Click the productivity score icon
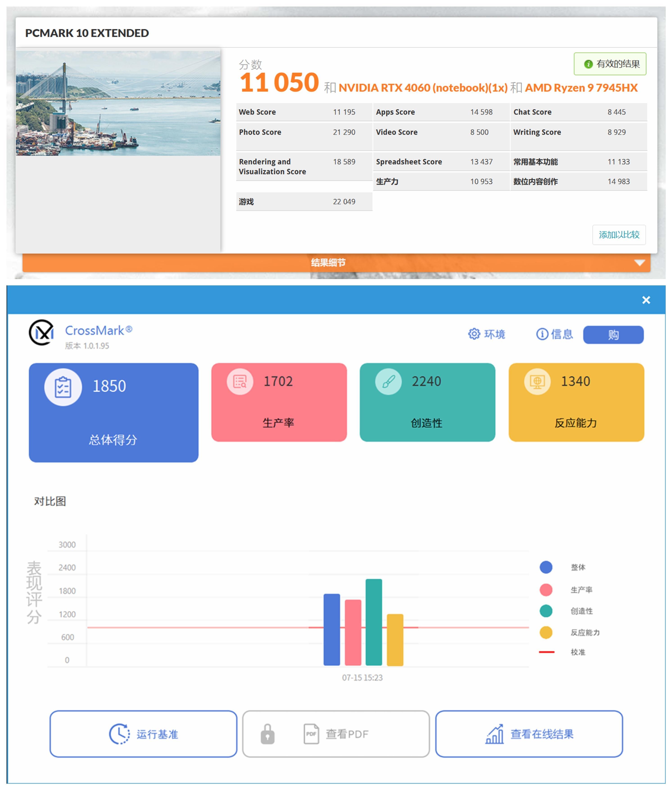672x790 pixels. [240, 382]
